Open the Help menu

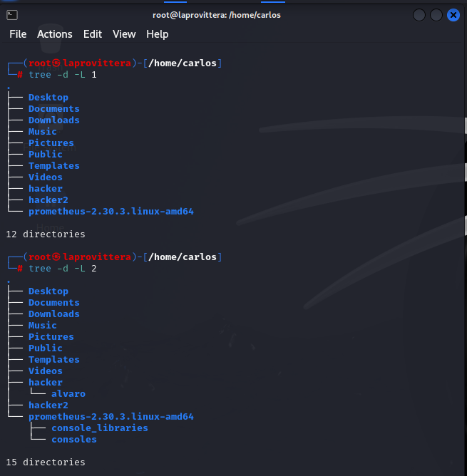[x=158, y=34]
